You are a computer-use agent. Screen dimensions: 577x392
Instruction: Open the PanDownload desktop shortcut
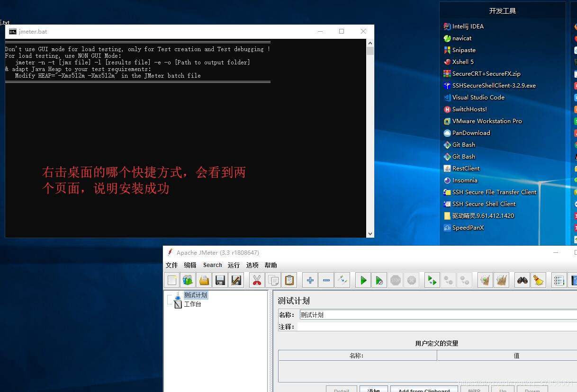point(467,133)
